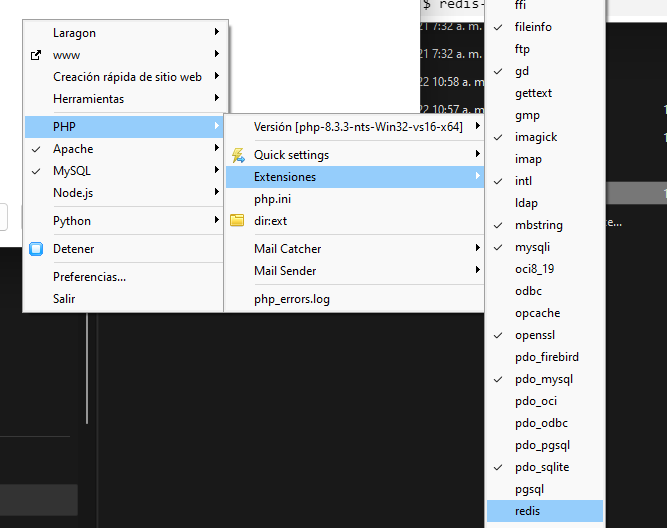
Task: Click the blue Detener stop icon
Action: tap(36, 249)
